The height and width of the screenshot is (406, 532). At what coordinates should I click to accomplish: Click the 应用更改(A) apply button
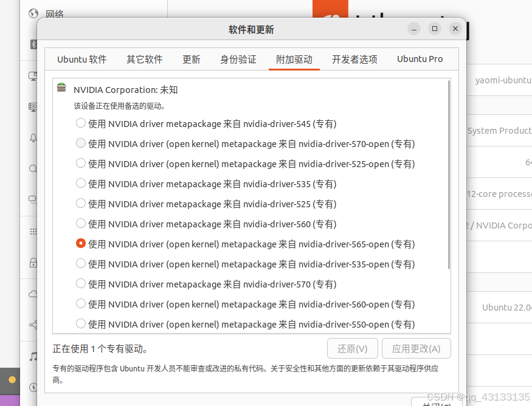click(416, 348)
